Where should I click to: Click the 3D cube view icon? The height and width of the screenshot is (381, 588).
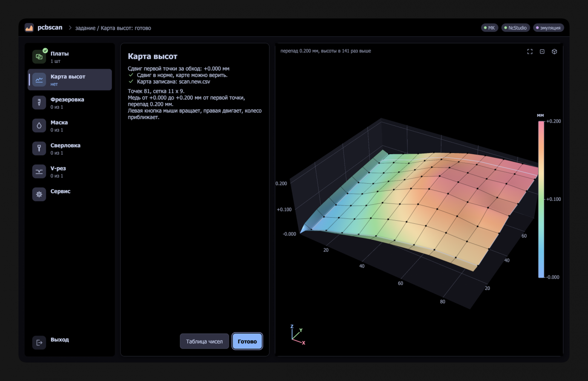click(554, 52)
